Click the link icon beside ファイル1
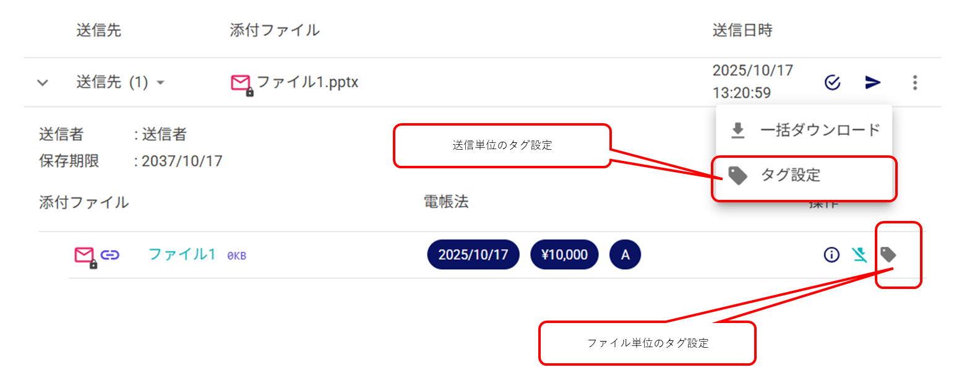 click(x=110, y=255)
